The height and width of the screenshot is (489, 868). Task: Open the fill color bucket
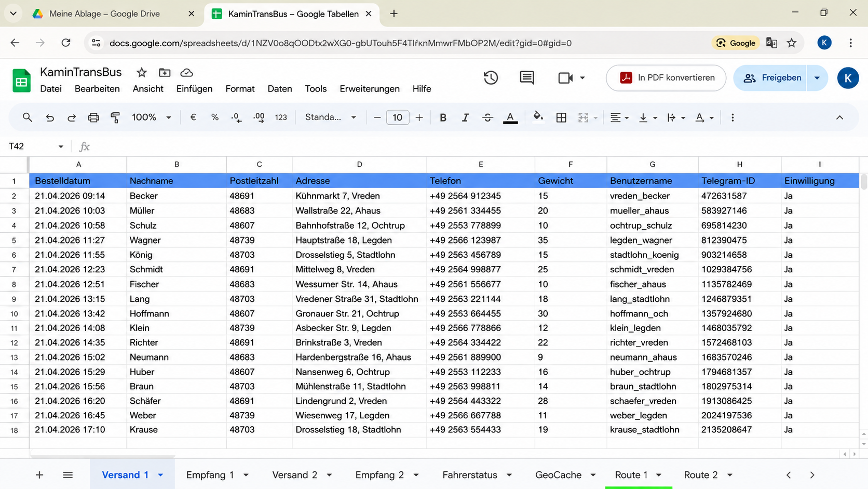pos(538,117)
